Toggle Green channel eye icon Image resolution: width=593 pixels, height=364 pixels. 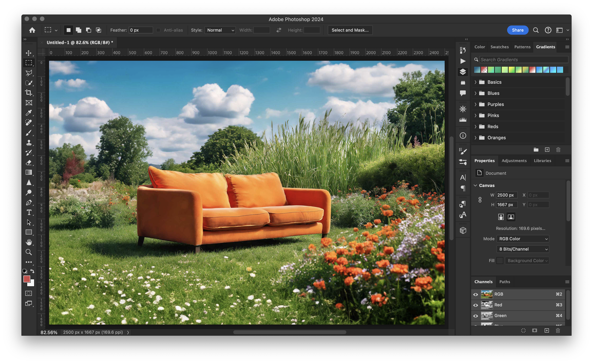tap(476, 316)
